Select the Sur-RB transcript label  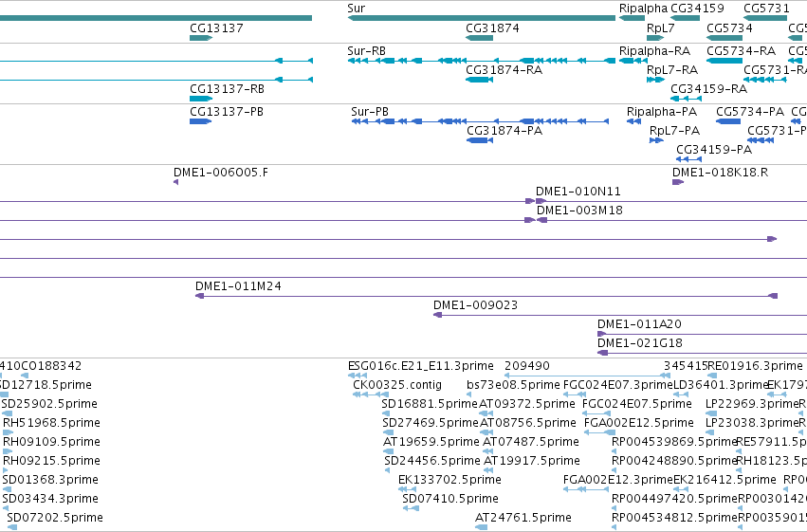coord(366,50)
